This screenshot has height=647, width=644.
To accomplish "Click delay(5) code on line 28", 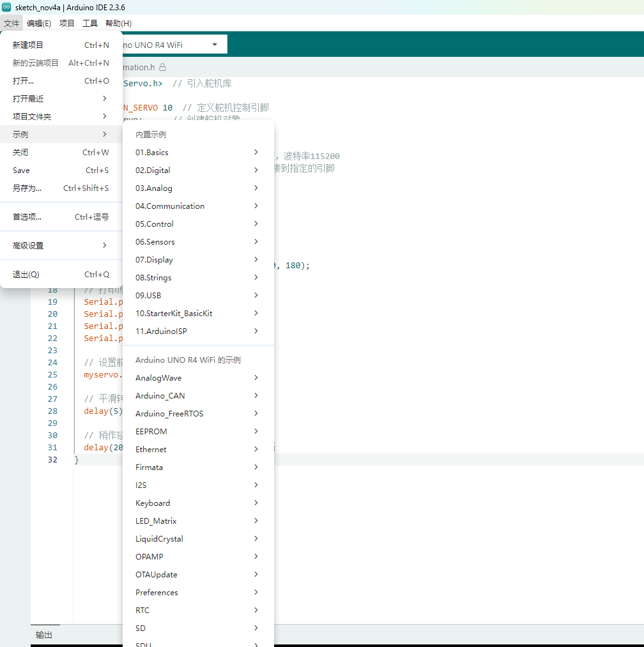I will tap(103, 411).
